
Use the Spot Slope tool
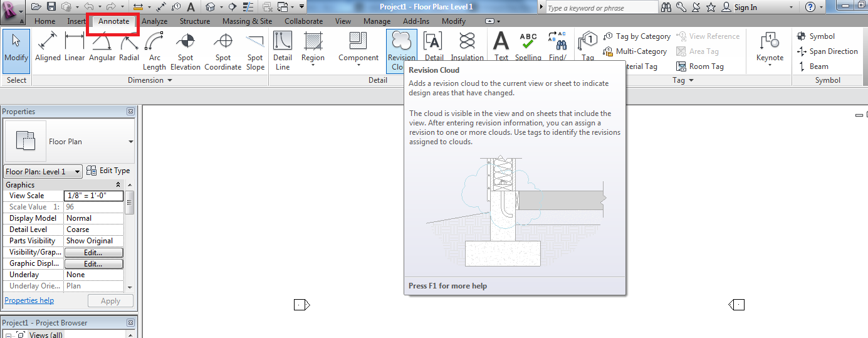coord(255,51)
